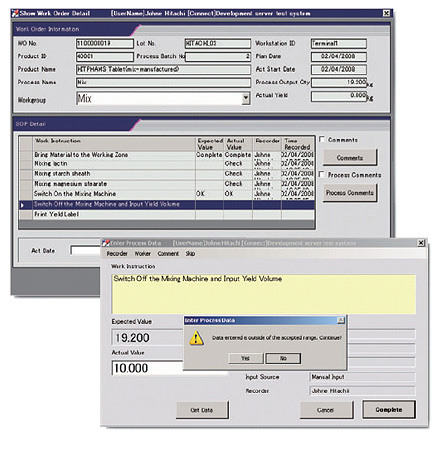The image size is (437, 450).
Task: Close the out-of-range warning dialog
Action: [x=341, y=320]
